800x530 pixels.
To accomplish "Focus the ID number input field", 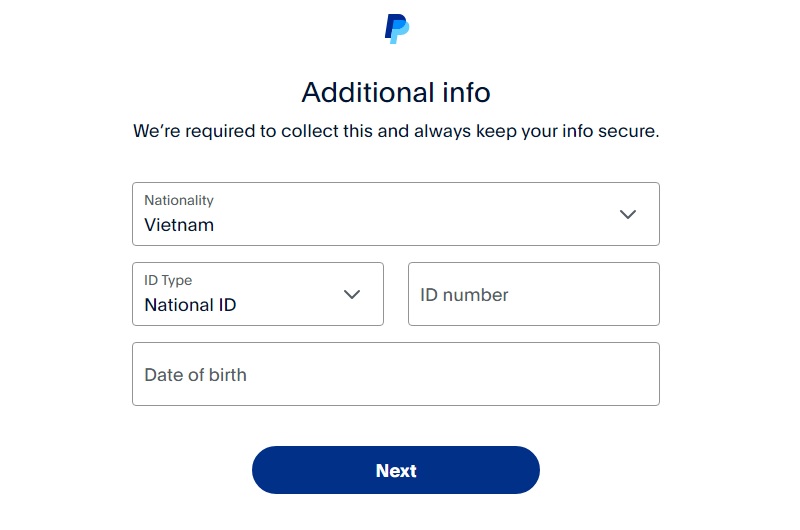I will (x=533, y=294).
